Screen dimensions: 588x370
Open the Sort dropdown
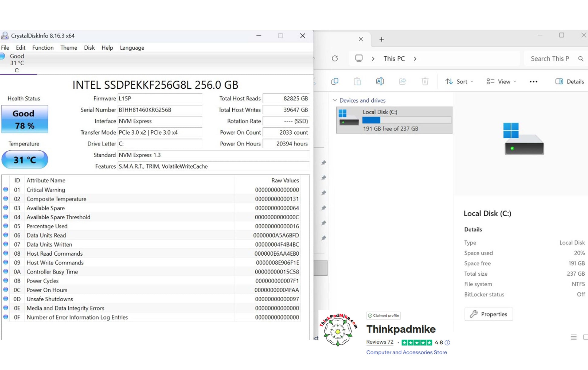[459, 81]
